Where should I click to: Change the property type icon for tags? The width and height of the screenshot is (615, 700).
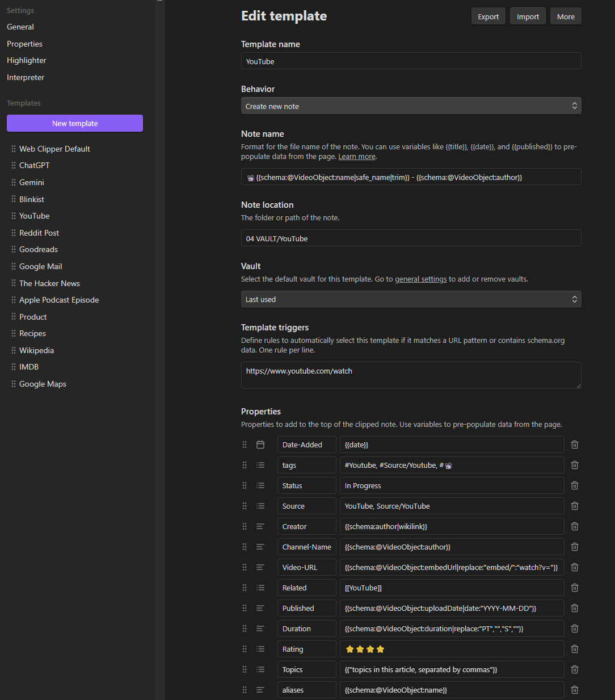[x=260, y=465]
